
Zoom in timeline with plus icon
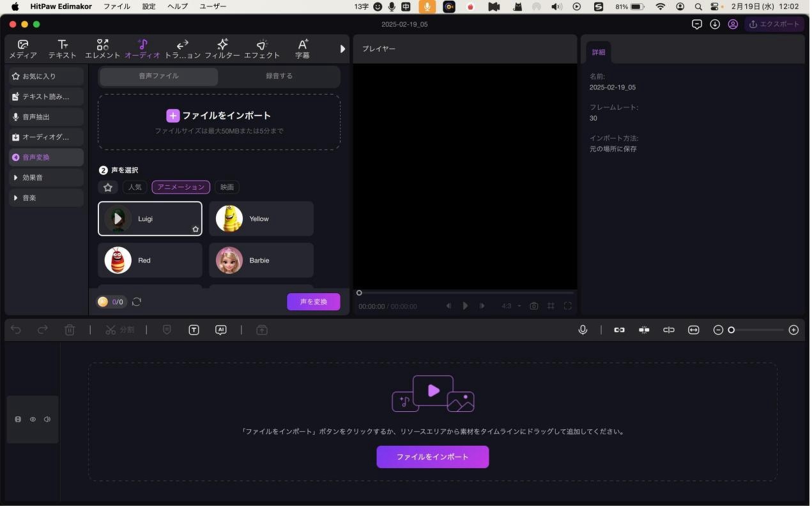coord(795,331)
